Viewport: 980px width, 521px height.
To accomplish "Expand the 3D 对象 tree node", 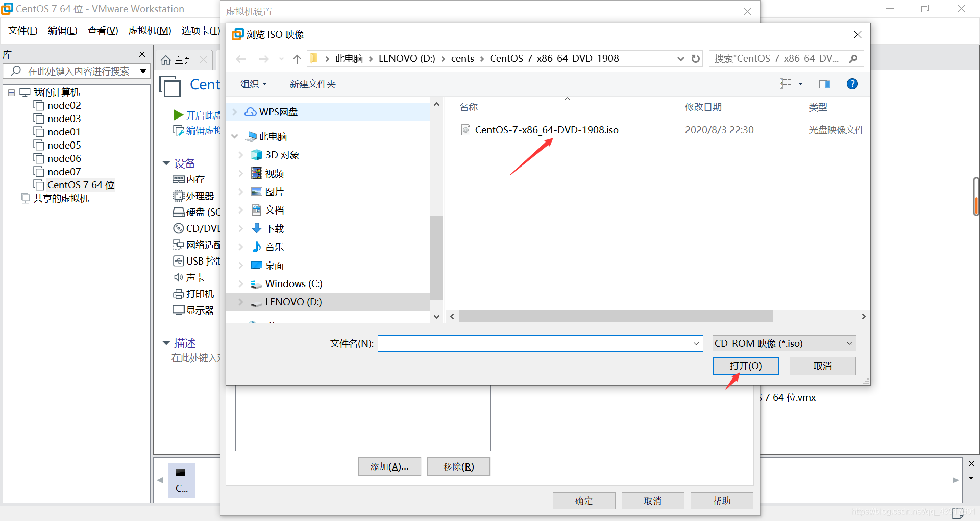I will click(x=241, y=155).
